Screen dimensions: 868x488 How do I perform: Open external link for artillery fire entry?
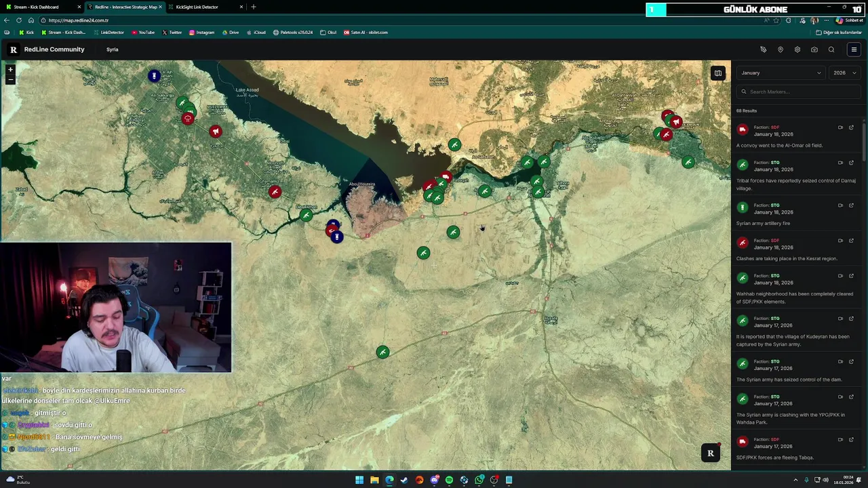click(851, 205)
